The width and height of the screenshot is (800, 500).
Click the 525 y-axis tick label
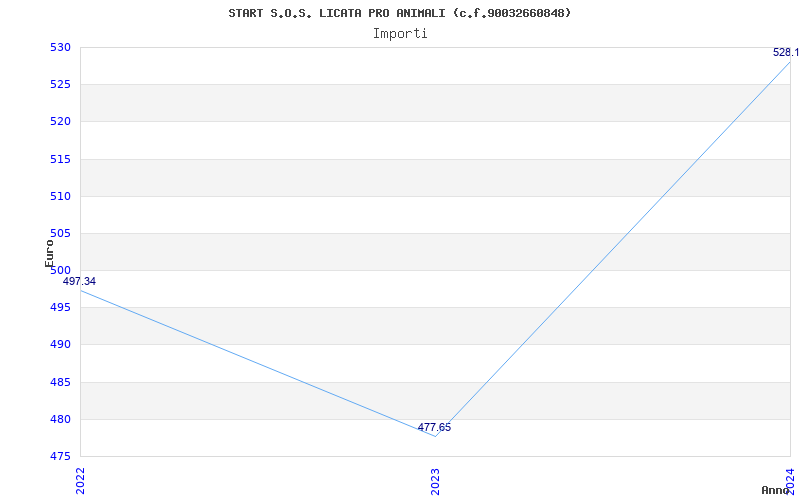coord(59,85)
